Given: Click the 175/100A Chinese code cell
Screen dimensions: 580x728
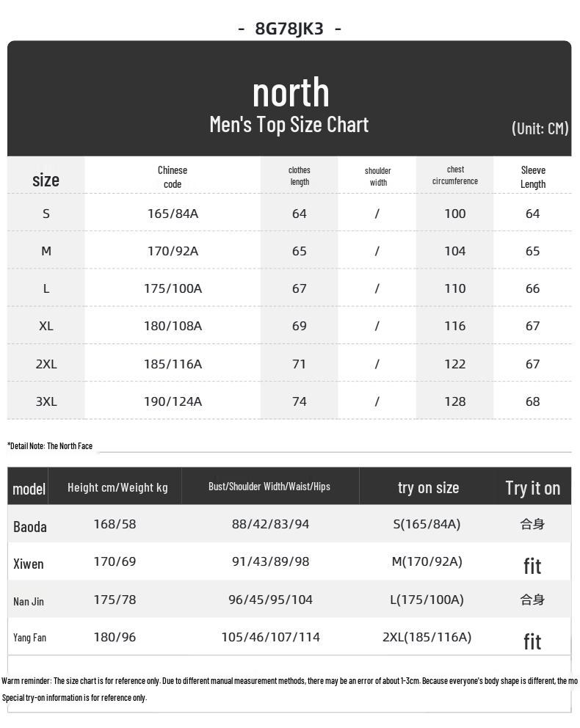Looking at the screenshot, I should [173, 288].
